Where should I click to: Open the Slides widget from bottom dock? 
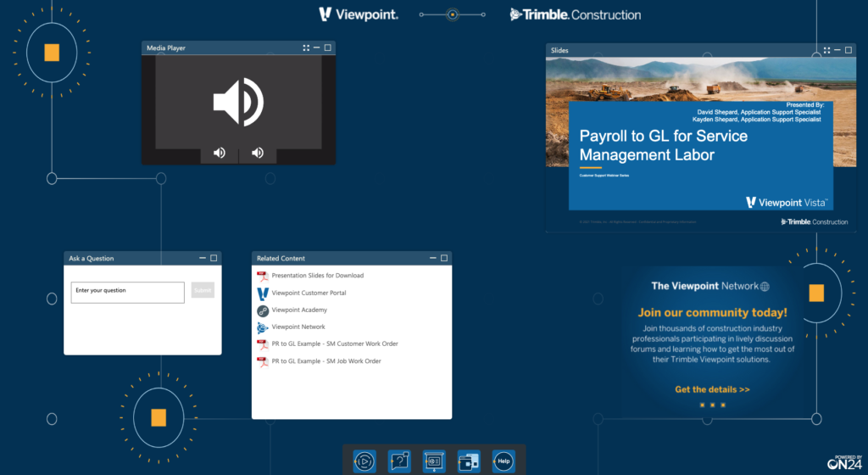(x=434, y=461)
